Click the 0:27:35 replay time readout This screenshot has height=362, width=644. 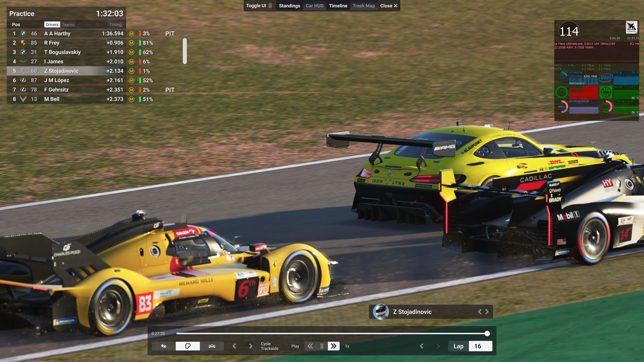[158, 334]
